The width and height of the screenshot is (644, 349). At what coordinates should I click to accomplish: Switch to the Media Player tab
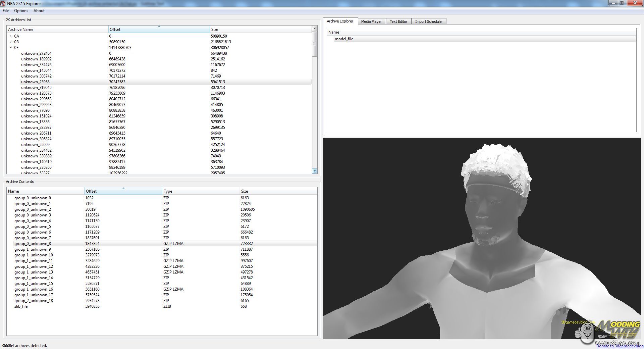tap(371, 21)
